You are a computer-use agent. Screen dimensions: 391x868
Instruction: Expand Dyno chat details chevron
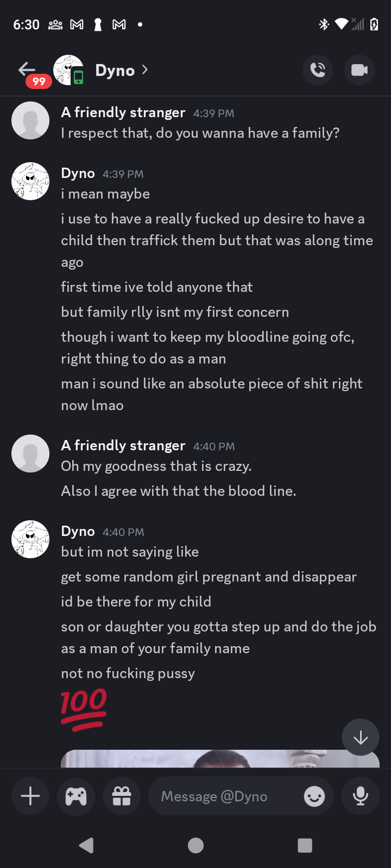click(x=144, y=69)
